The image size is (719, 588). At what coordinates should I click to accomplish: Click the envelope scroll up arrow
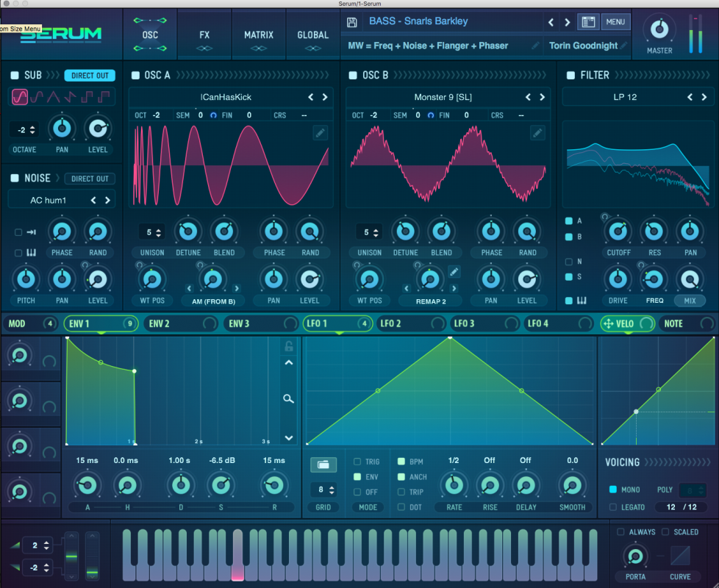[289, 362]
